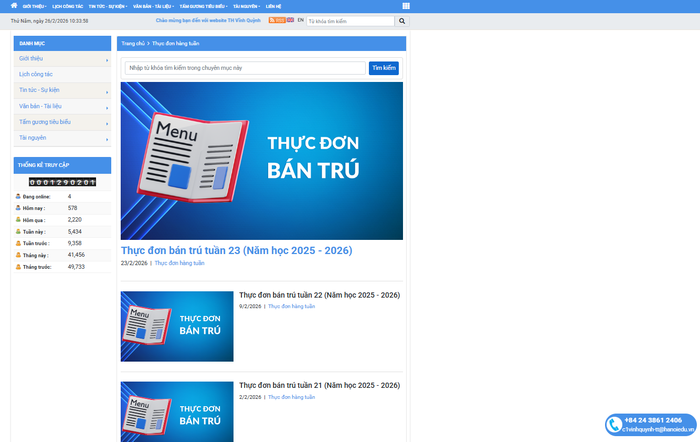700x442 pixels.
Task: Click category link under tuần 23 date
Action: [179, 263]
